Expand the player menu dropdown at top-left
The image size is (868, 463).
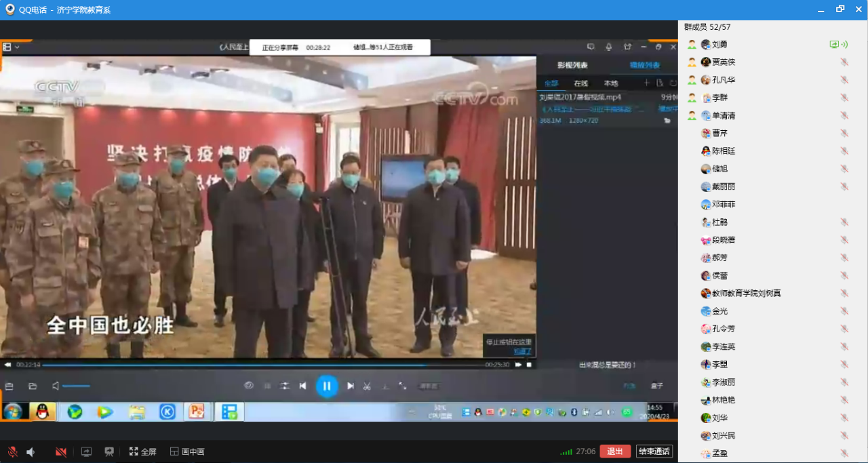tap(11, 47)
